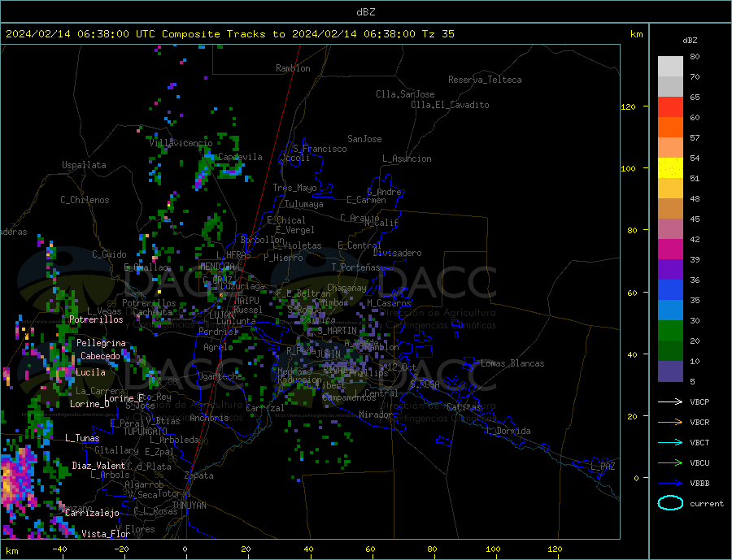
Task: Click the Tres_Mayo place label
Action: (295, 188)
